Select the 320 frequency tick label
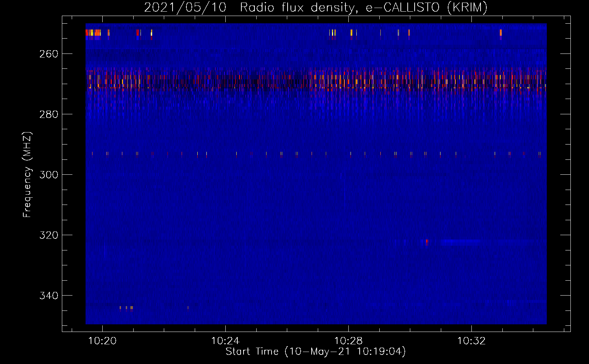 point(49,235)
